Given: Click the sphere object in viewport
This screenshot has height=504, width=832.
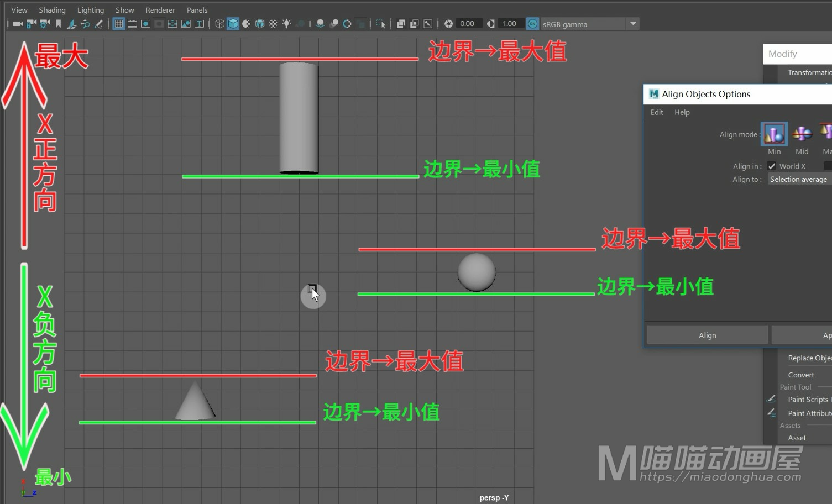Looking at the screenshot, I should click(477, 272).
